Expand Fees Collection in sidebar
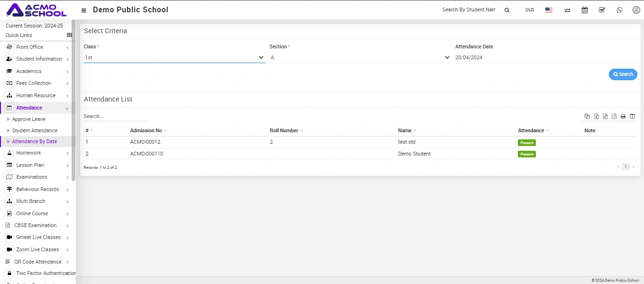 click(x=34, y=83)
